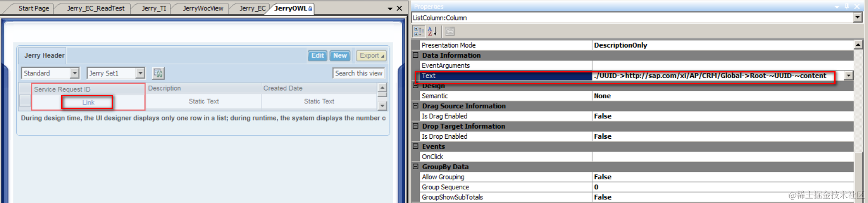Screen dimensions: 868x203
Task: Click the DescriptionOnly value cell
Action: [x=722, y=45]
